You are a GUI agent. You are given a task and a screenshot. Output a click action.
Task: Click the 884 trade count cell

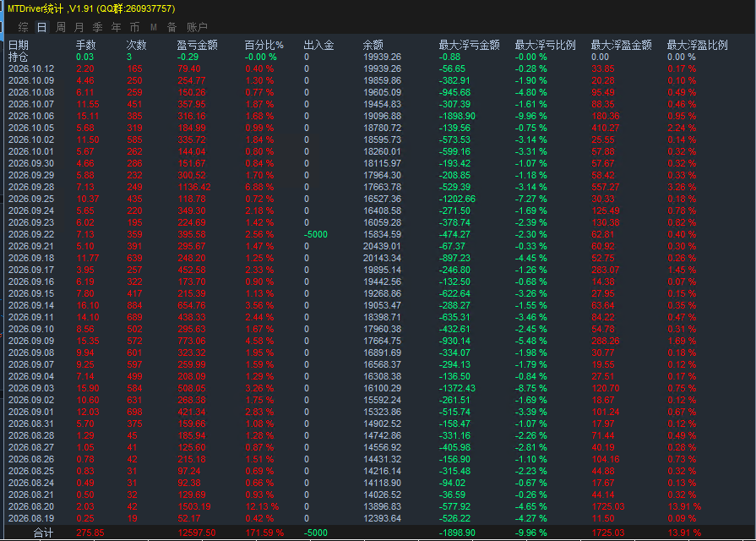coord(134,305)
